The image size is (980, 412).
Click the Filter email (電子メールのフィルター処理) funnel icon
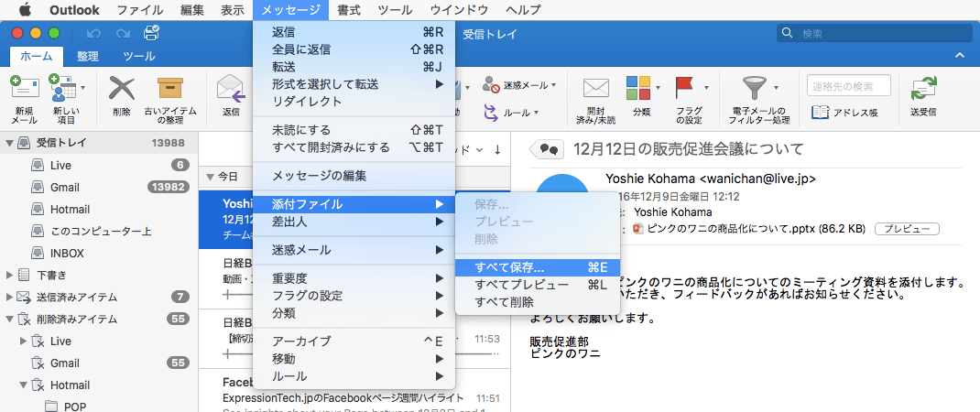click(755, 89)
